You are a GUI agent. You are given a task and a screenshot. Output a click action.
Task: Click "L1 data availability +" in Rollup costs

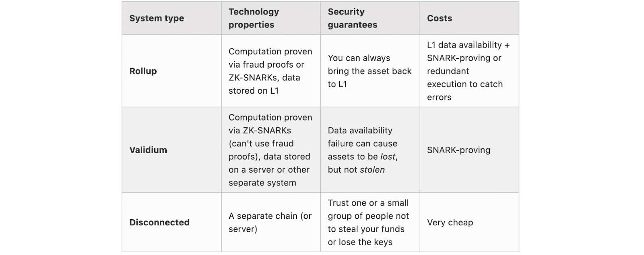click(x=468, y=45)
